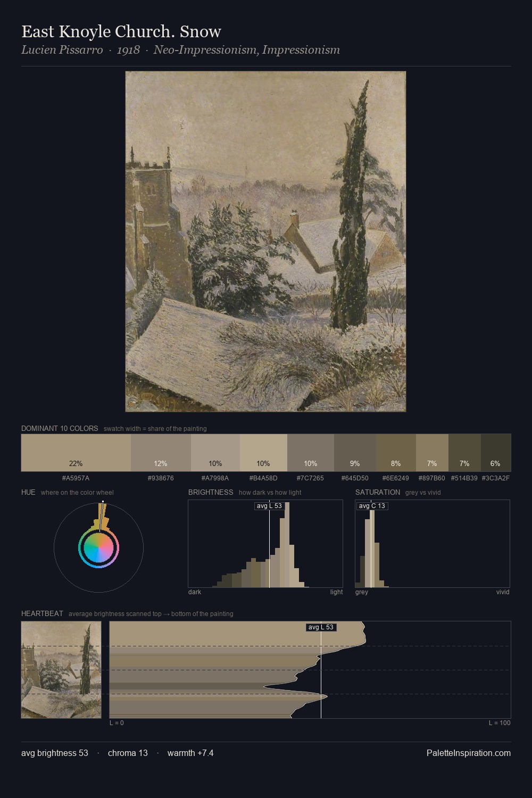532x798 pixels.
Task: Click the dark axis label
Action: (x=195, y=592)
